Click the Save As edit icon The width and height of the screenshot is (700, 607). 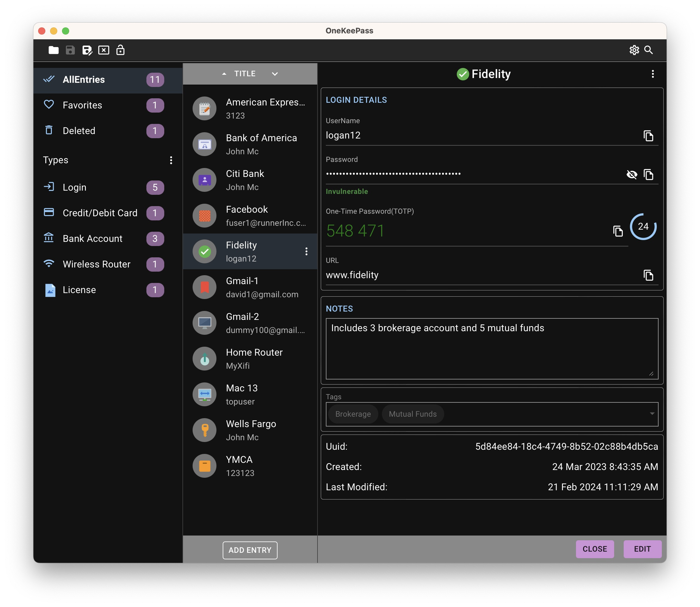[x=87, y=50]
